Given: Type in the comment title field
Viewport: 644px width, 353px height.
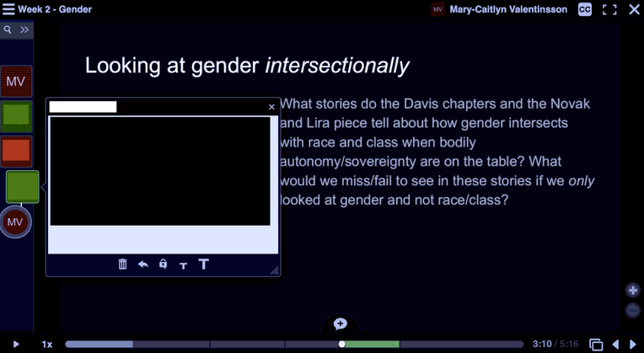Looking at the screenshot, I should (x=83, y=107).
